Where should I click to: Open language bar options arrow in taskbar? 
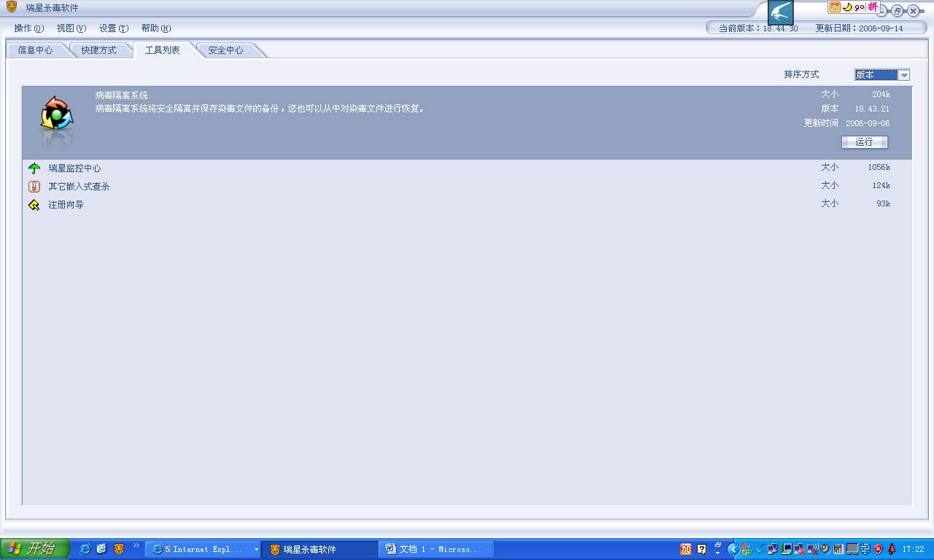pos(718,553)
